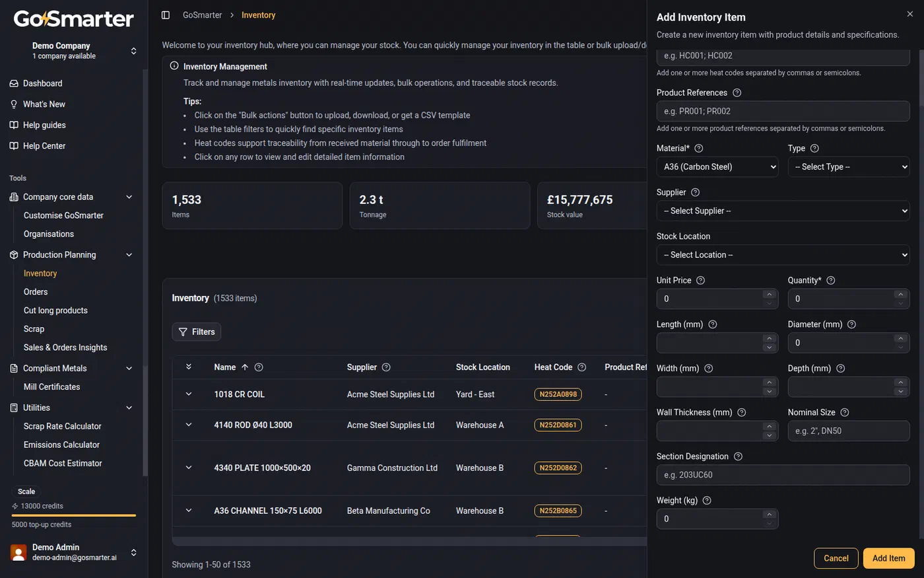
Task: Open the Demo Company switcher
Action: point(73,50)
